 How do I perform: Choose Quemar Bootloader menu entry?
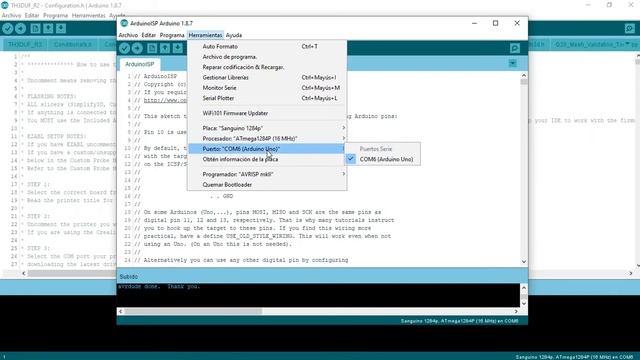pyautogui.click(x=267, y=184)
